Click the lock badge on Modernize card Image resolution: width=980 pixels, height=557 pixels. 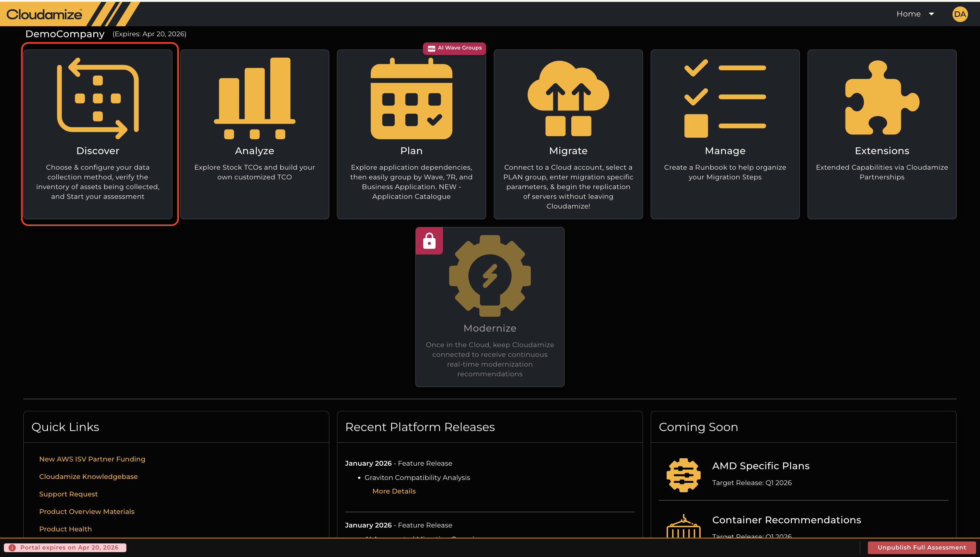pos(429,241)
